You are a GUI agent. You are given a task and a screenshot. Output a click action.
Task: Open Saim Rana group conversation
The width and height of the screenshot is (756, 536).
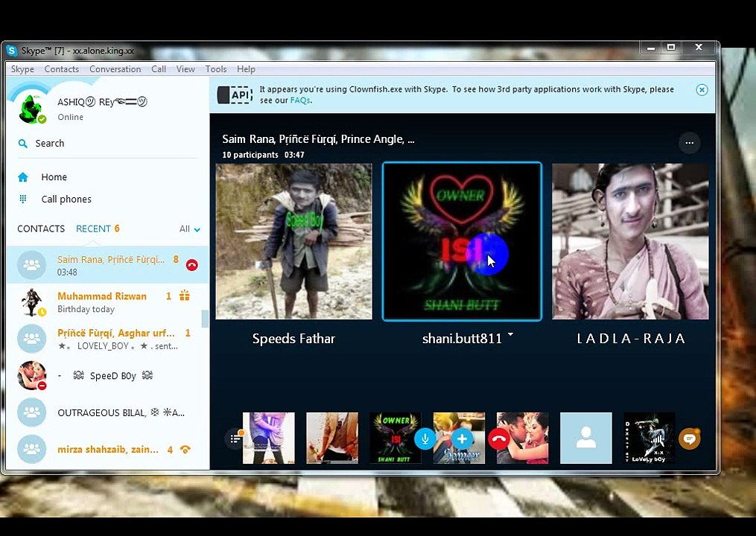pyautogui.click(x=107, y=264)
